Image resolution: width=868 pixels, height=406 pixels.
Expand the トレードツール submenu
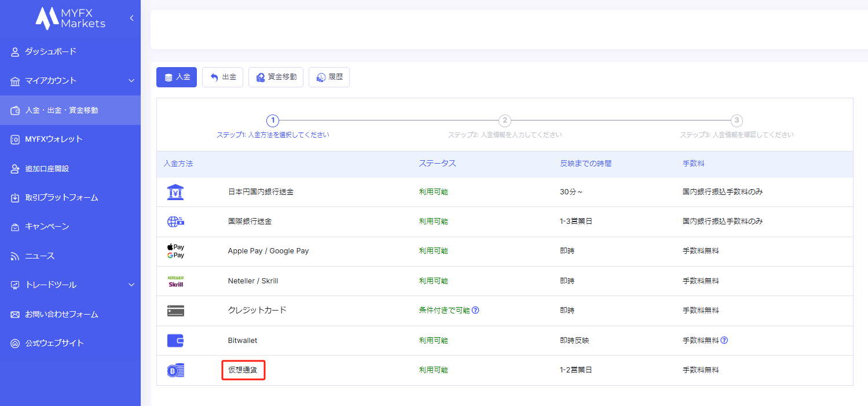tap(131, 285)
